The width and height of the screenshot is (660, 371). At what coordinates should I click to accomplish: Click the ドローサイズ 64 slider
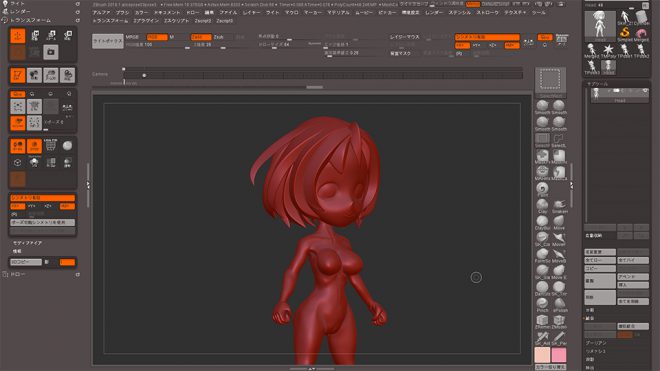click(x=289, y=45)
